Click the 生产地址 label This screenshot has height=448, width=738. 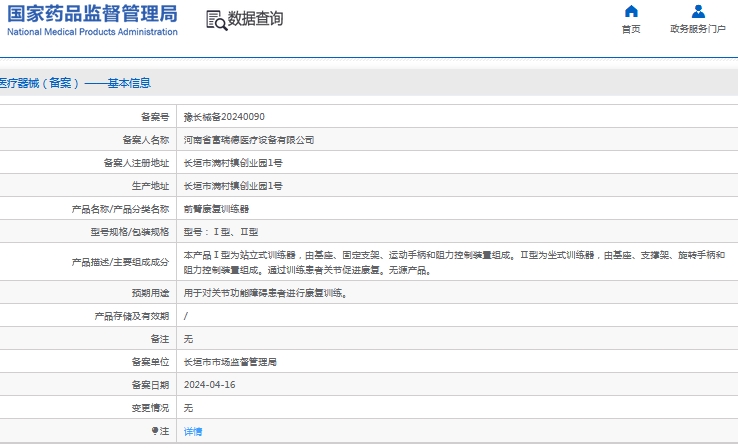[x=150, y=186]
